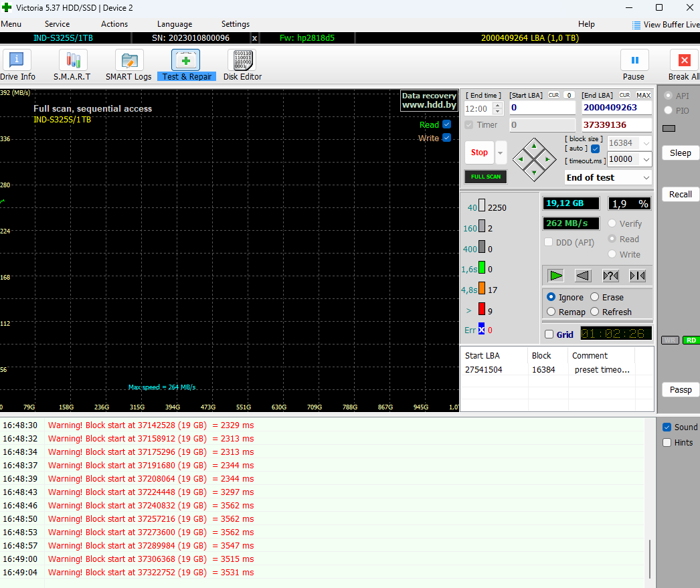This screenshot has height=588, width=700.
Task: Click the random seek question-mark button
Action: coord(611,276)
